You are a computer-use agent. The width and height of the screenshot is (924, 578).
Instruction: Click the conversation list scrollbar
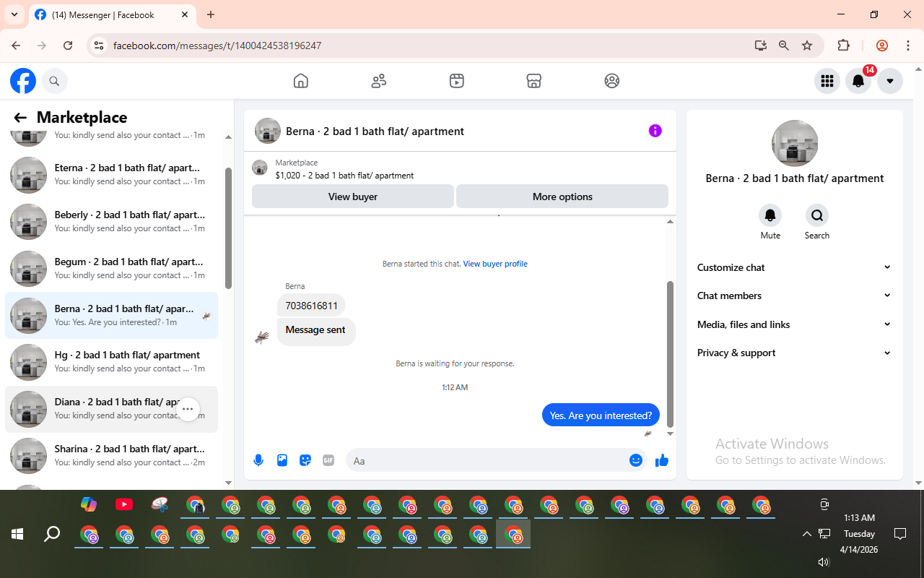228,228
